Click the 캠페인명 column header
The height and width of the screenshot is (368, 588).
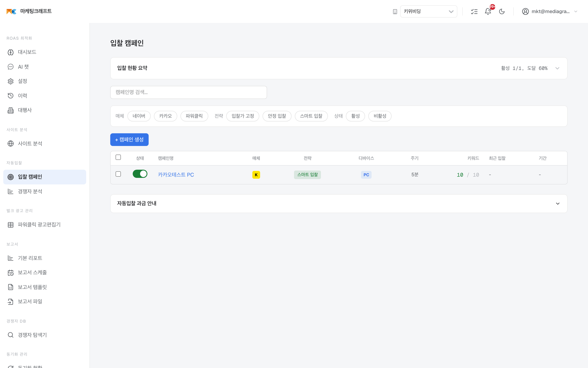[x=166, y=158]
